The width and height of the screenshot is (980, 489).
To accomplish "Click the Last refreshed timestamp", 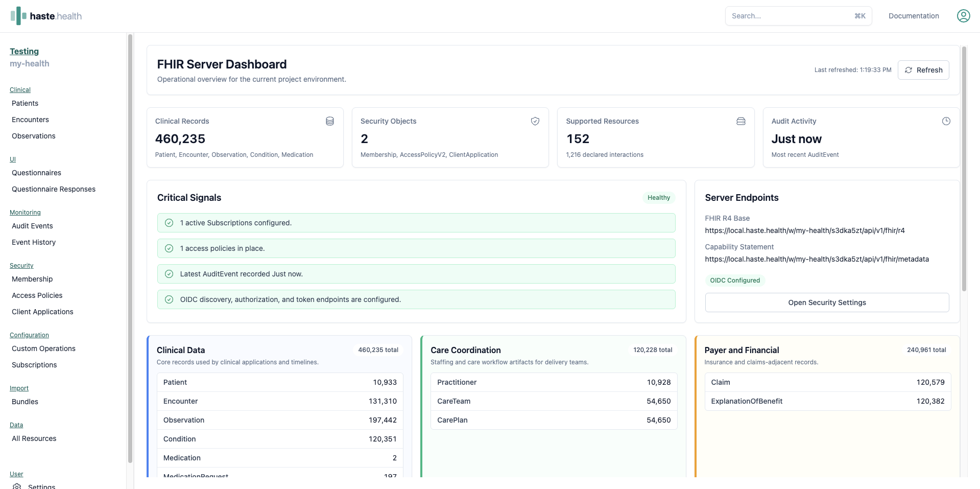I will pyautogui.click(x=853, y=70).
